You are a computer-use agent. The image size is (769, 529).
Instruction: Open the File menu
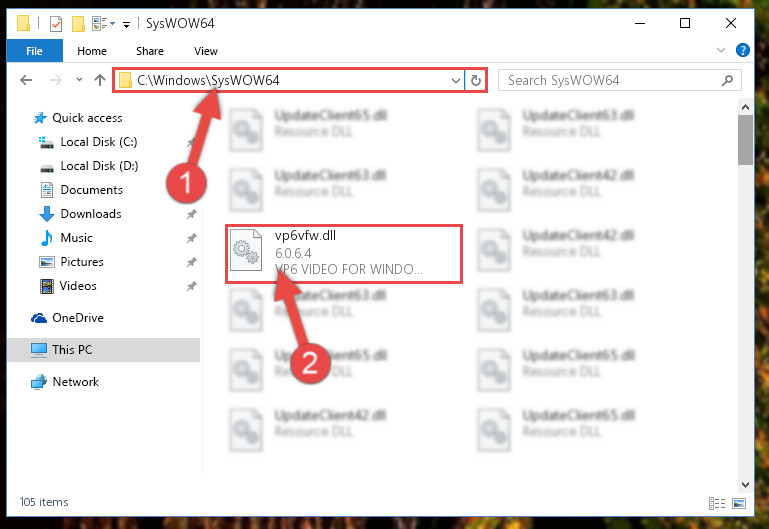point(34,51)
